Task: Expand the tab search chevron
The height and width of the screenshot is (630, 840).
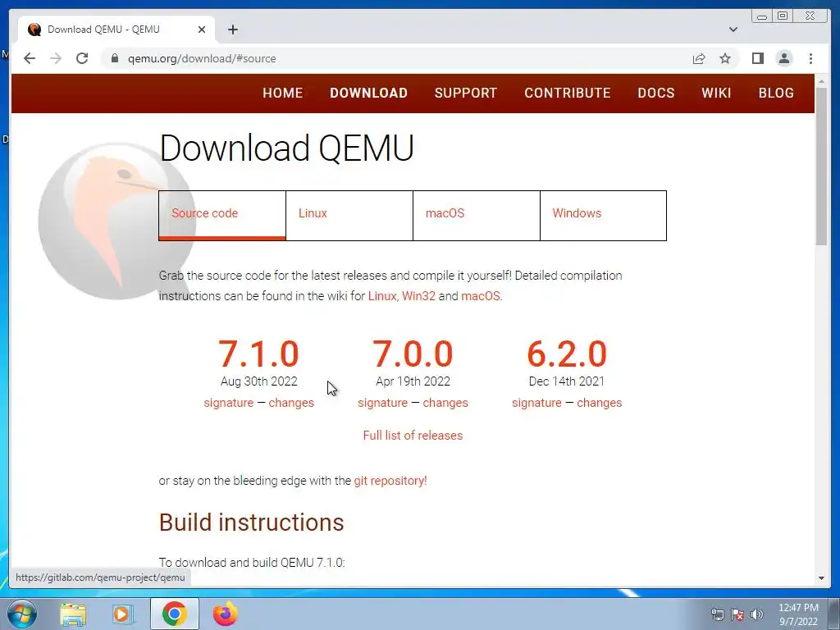Action: [x=733, y=30]
